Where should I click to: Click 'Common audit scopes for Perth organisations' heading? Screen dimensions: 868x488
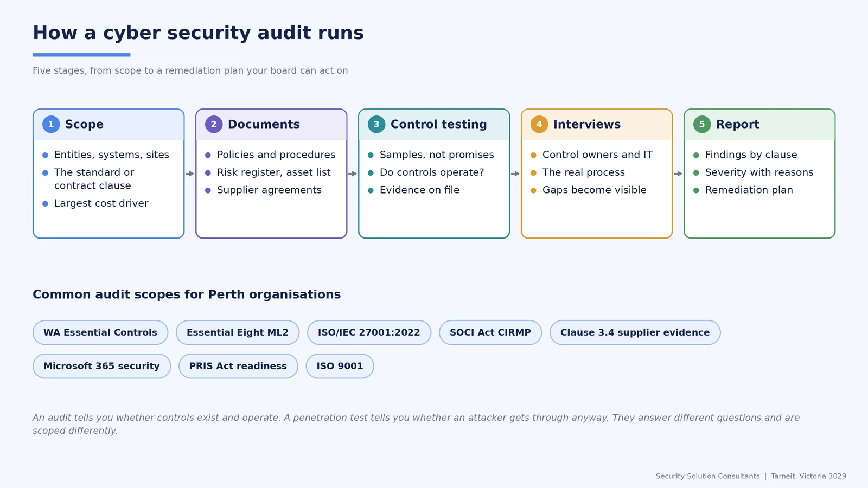point(187,294)
